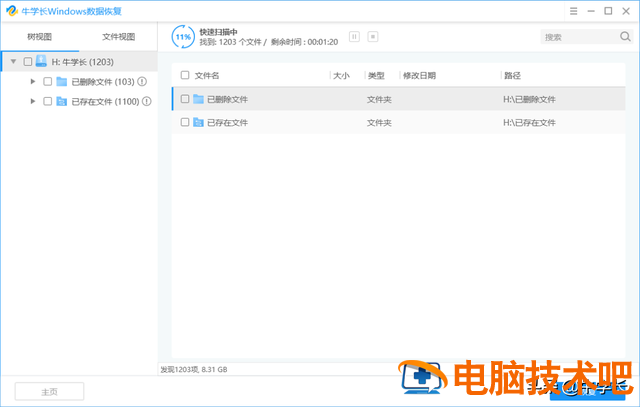Image resolution: width=640 pixels, height=407 pixels.
Task: Click the H: drive icon in tree
Action: click(41, 61)
